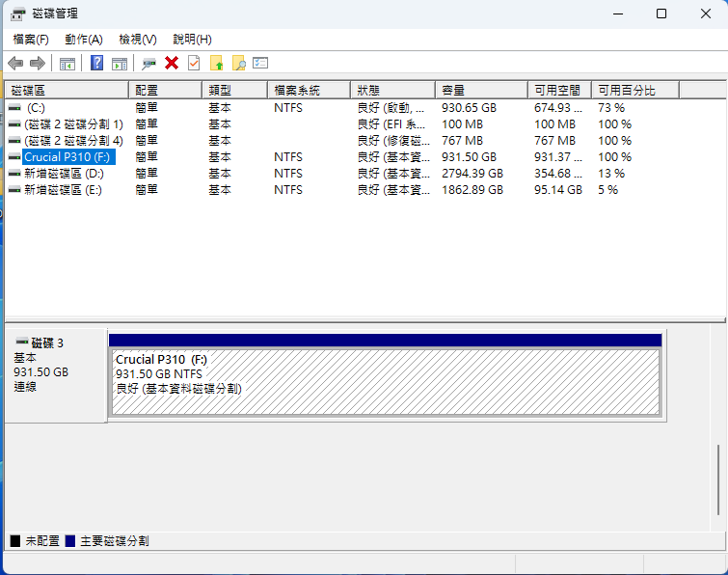Image resolution: width=728 pixels, height=575 pixels.
Task: Click the dark blue partition header bar
Action: 386,340
